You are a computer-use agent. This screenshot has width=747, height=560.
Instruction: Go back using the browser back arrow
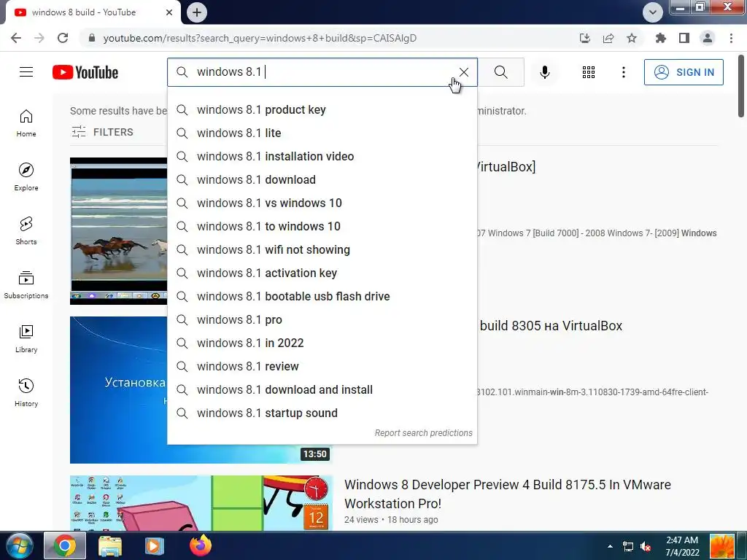(16, 38)
